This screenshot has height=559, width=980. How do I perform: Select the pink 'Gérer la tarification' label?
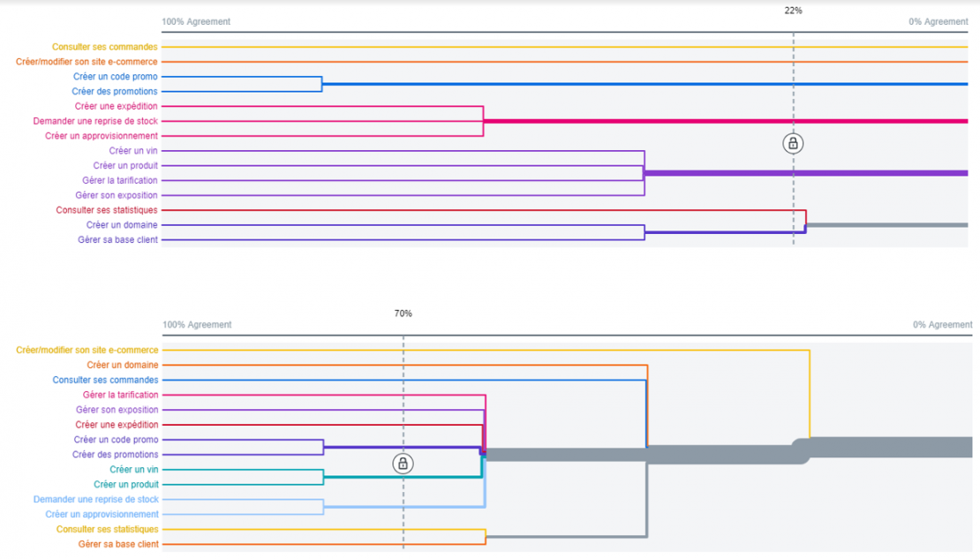tap(120, 395)
